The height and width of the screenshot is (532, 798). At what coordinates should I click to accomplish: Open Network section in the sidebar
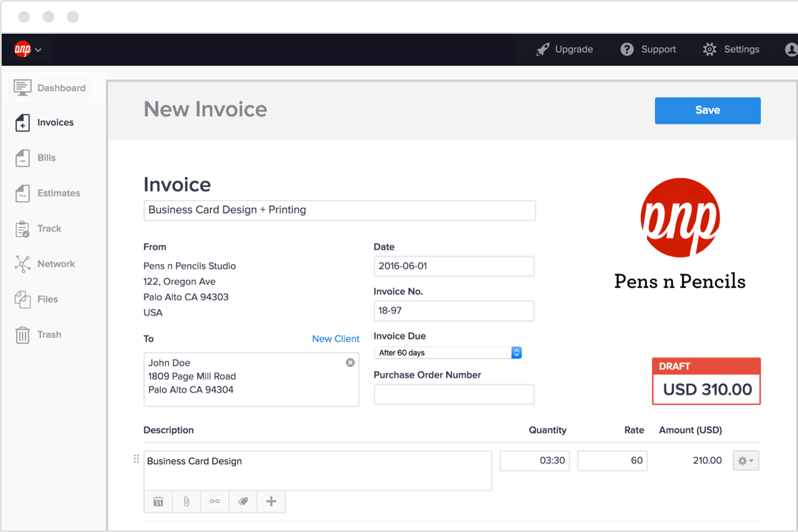point(45,264)
